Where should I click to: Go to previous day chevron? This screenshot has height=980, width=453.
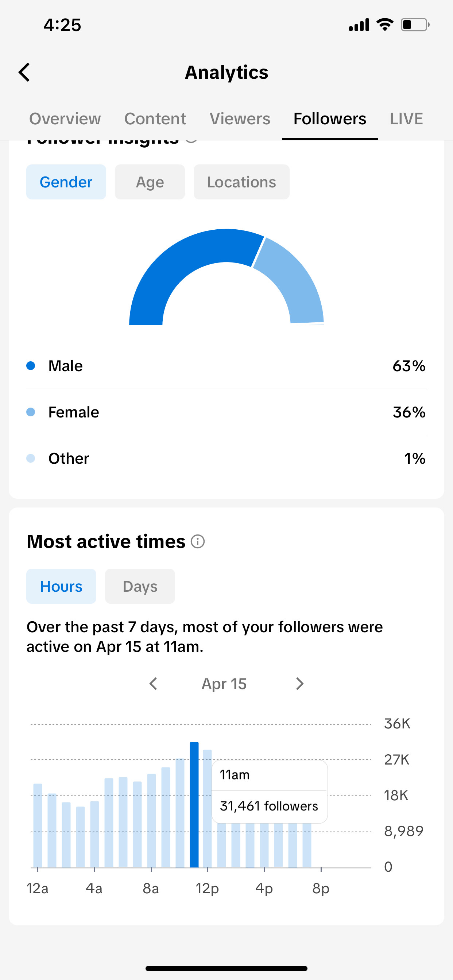click(x=153, y=684)
